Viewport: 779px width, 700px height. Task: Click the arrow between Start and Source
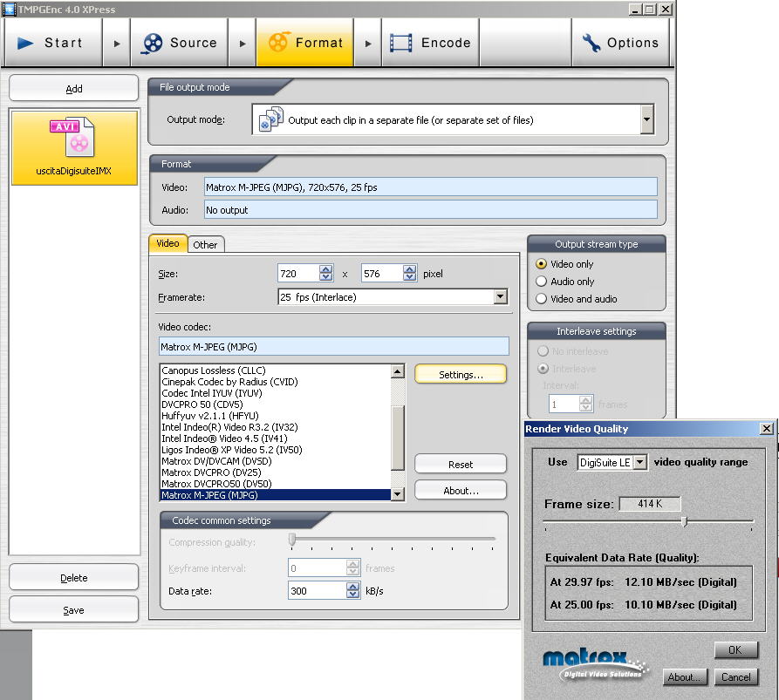click(117, 44)
